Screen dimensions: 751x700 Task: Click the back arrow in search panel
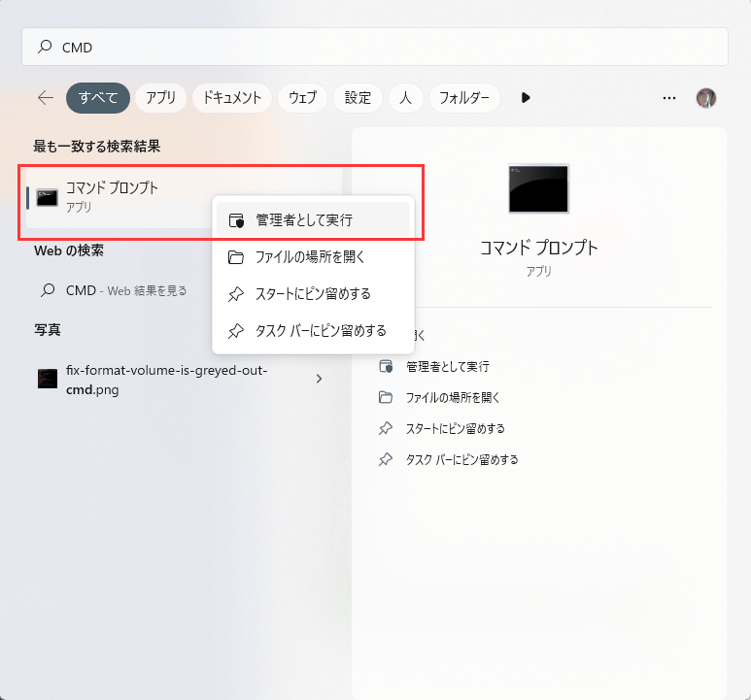[x=45, y=97]
